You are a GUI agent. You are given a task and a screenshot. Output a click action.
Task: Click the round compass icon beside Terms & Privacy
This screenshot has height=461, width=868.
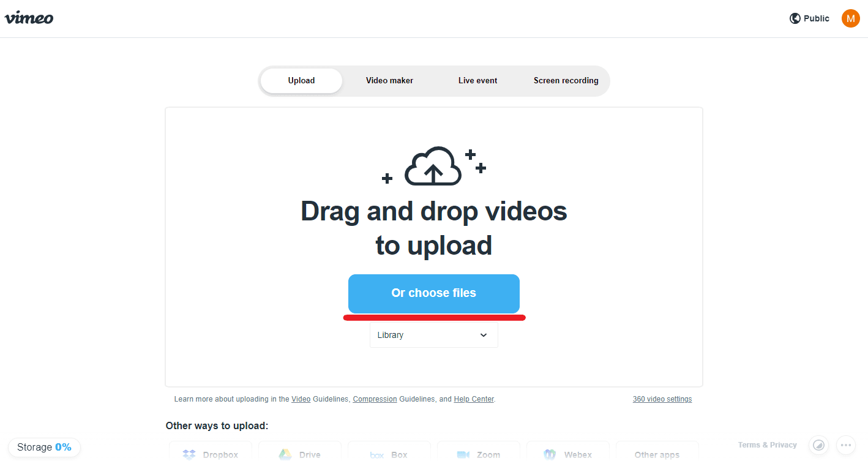click(819, 445)
